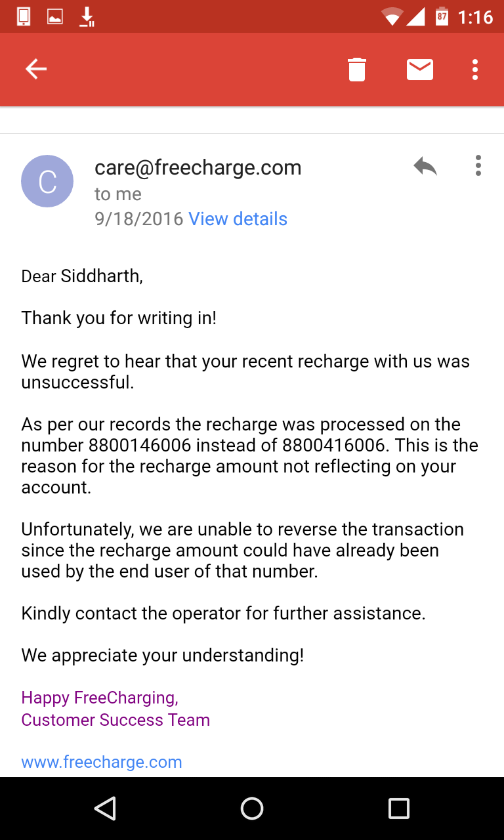The width and height of the screenshot is (504, 840).
Task: Open the message overflow options
Action: (478, 165)
